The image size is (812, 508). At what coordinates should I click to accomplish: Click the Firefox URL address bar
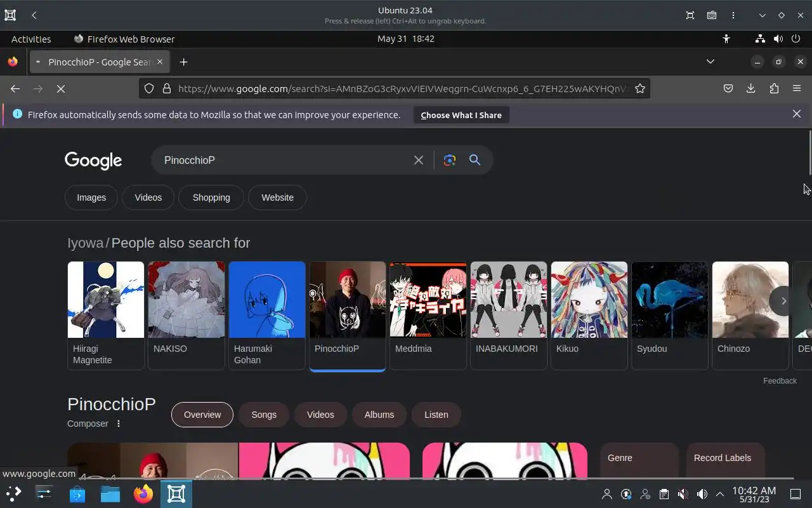403,89
